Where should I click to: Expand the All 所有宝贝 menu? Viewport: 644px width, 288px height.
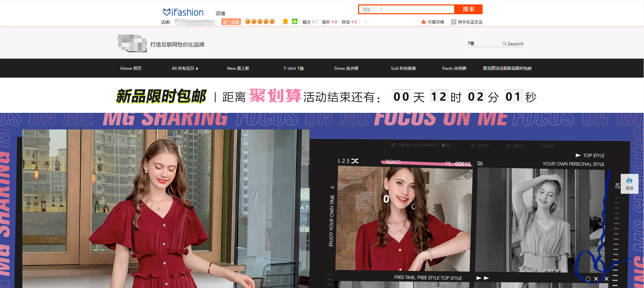click(x=185, y=68)
